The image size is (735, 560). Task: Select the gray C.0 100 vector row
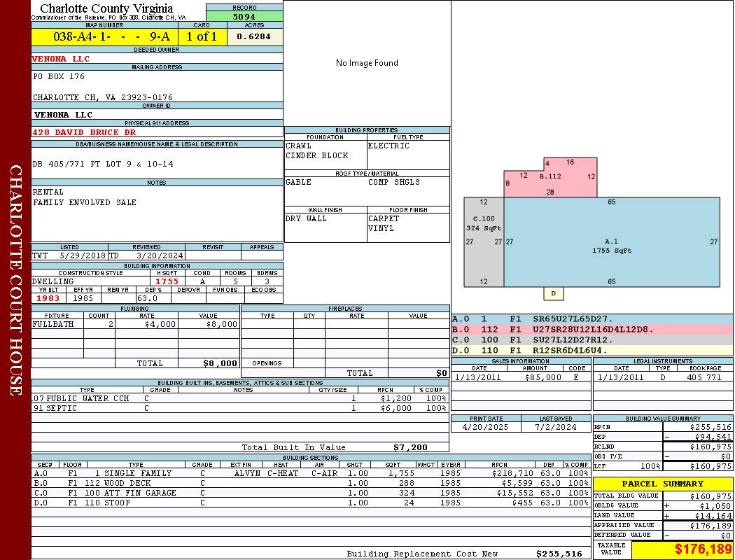592,339
